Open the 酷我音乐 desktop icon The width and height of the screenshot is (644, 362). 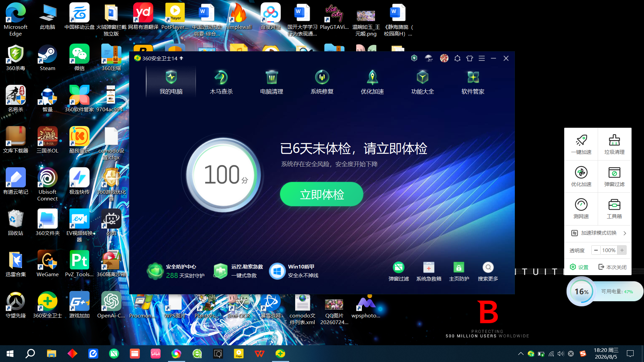click(x=79, y=140)
